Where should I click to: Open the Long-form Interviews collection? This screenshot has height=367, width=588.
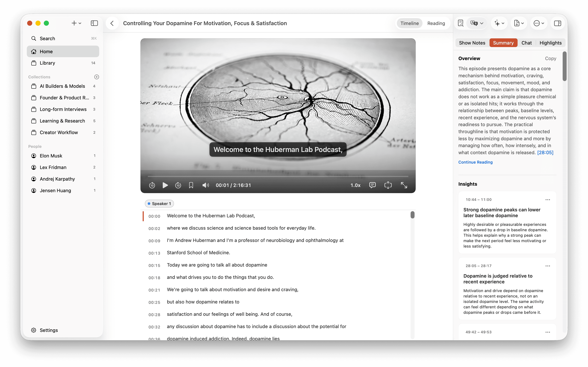(x=63, y=109)
